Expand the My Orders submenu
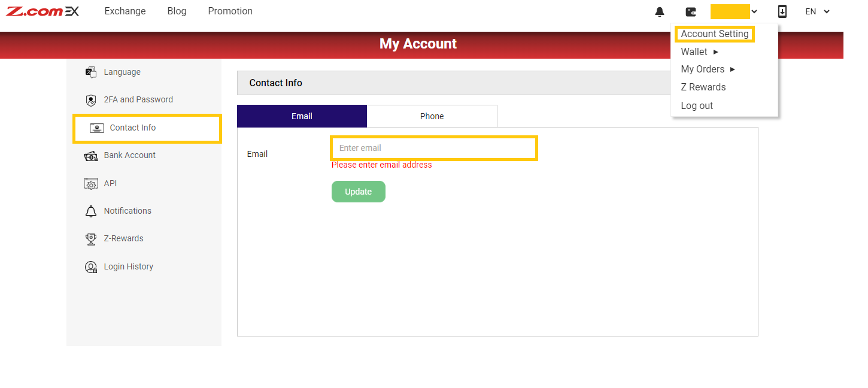The width and height of the screenshot is (868, 388). click(x=708, y=69)
